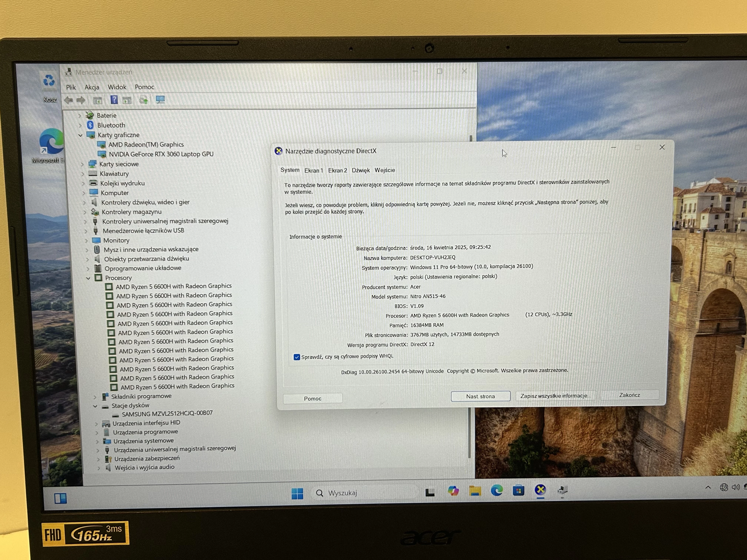Expand Kontrolery dźwięku, wideo i gier

84,203
